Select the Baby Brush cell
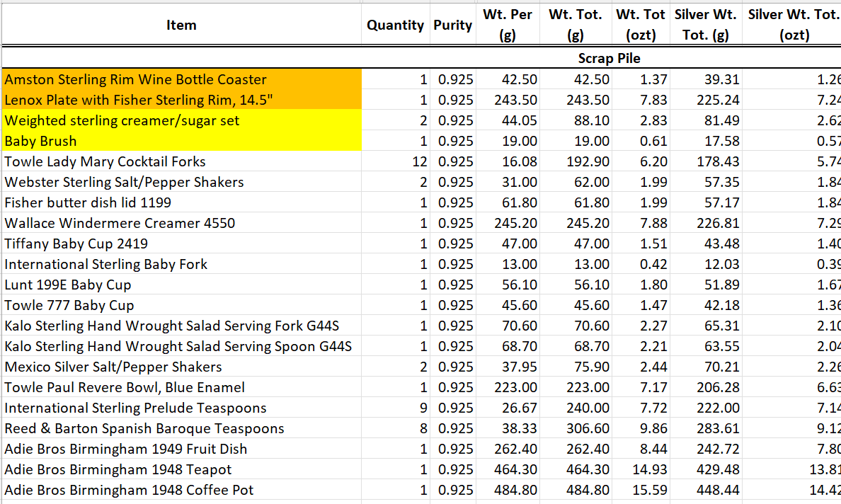The image size is (841, 504). (x=182, y=141)
